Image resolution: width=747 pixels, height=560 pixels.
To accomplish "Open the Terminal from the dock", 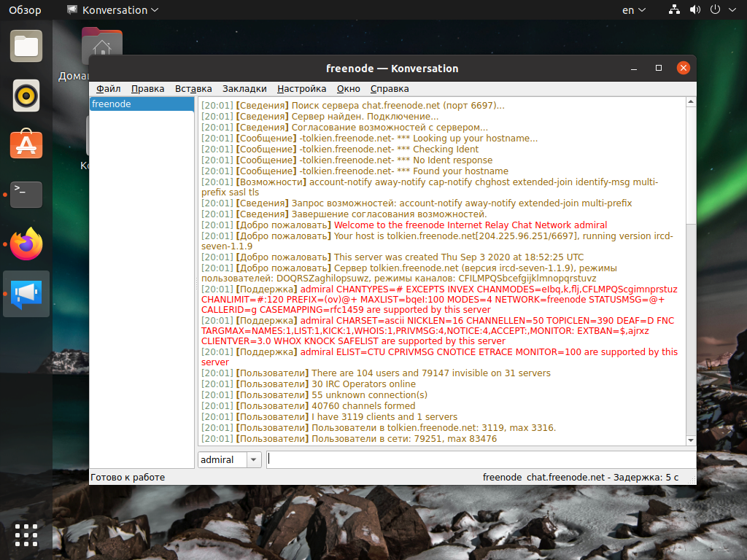I will (x=26, y=194).
